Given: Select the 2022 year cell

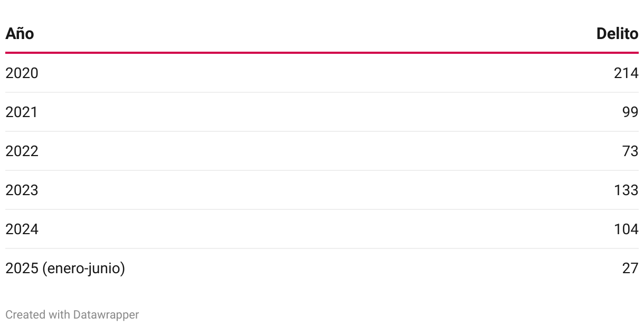Looking at the screenshot, I should click(x=22, y=151).
